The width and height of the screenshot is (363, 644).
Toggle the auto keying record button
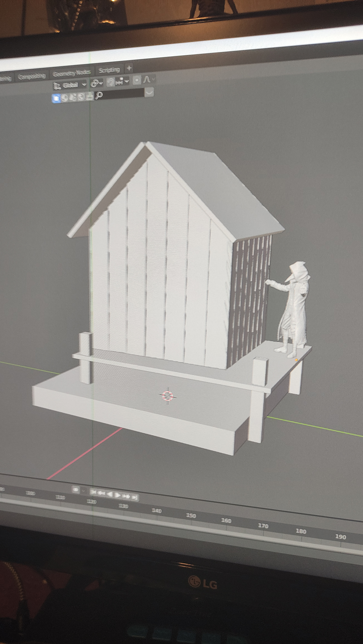[x=76, y=490]
